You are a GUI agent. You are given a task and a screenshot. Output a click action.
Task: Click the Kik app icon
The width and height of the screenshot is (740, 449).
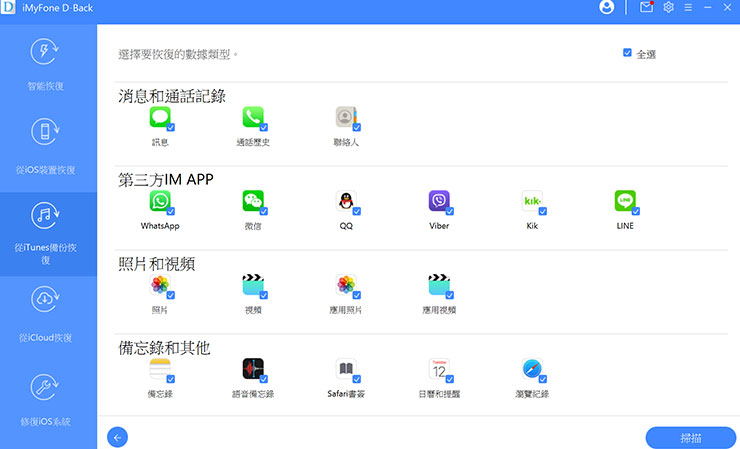tap(532, 201)
